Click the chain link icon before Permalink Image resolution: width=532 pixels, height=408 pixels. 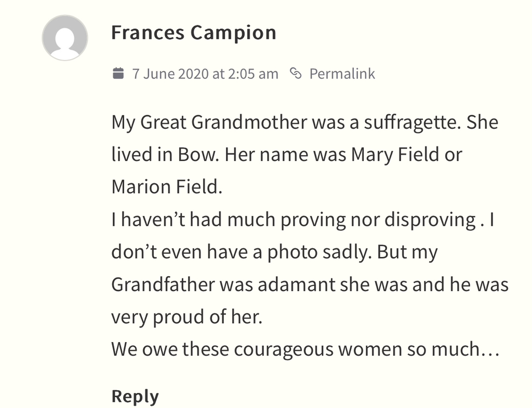click(x=296, y=73)
